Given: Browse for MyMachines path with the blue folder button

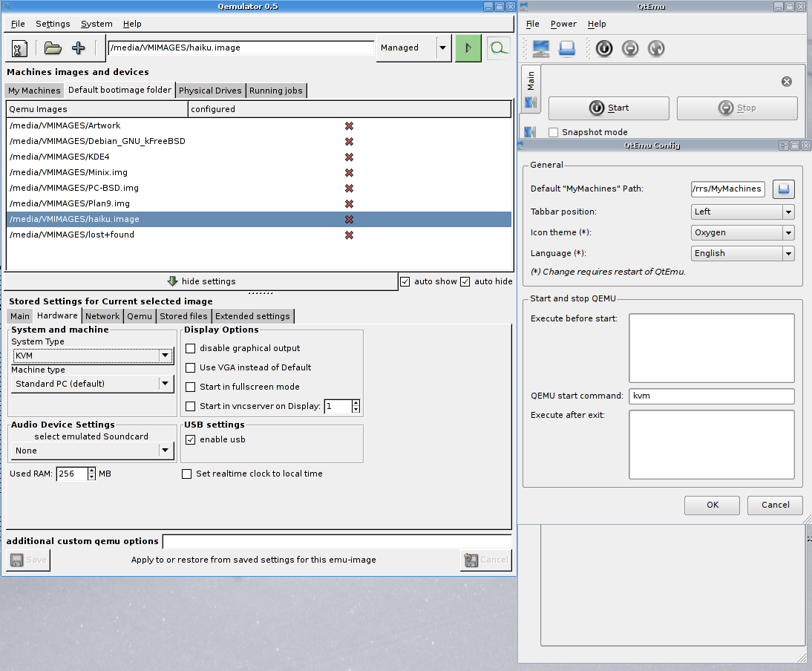Looking at the screenshot, I should click(784, 189).
